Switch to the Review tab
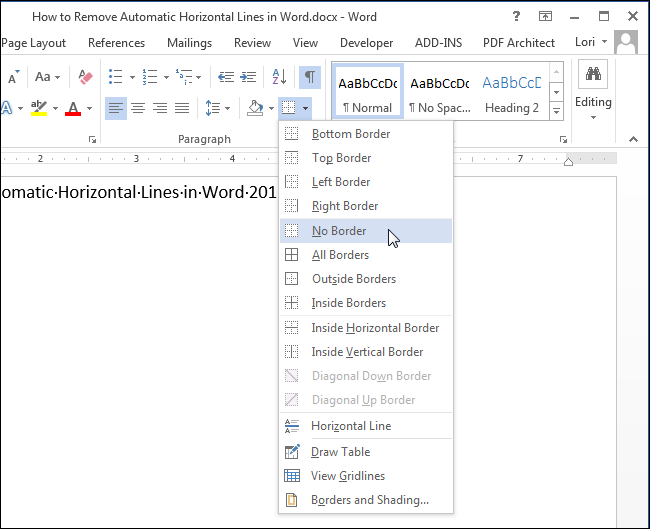The height and width of the screenshot is (529, 650). 252,43
